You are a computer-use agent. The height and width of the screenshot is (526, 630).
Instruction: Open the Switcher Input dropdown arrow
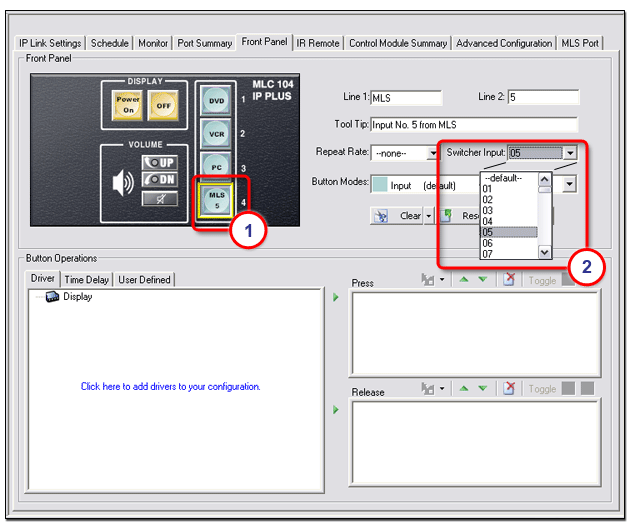570,153
